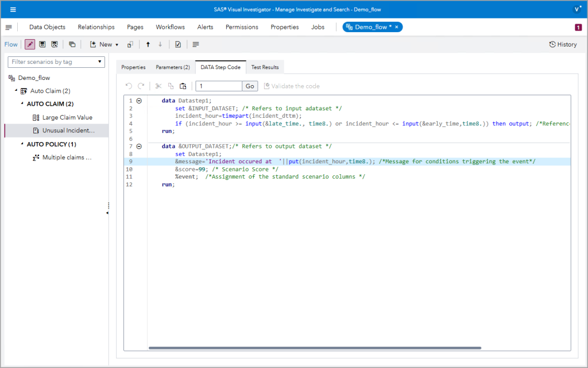This screenshot has width=588, height=368.
Task: Paste code using the clipboard icon
Action: coord(183,86)
